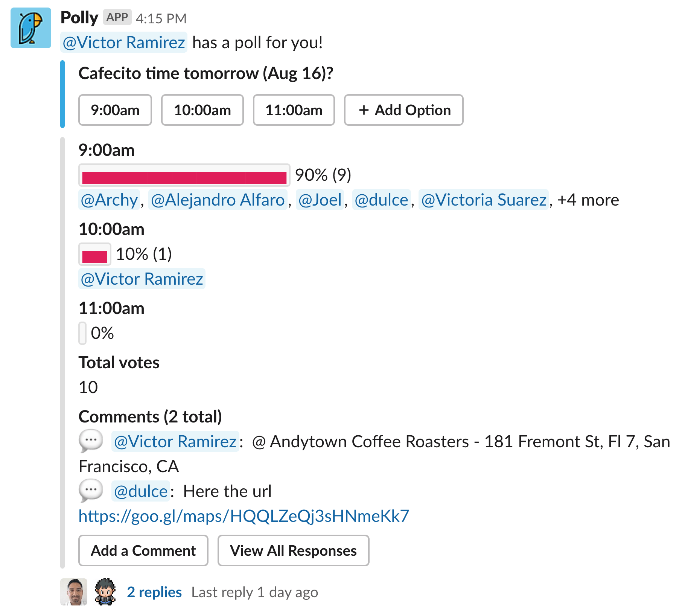Open the pixel-art avatar of second replier
The height and width of the screenshot is (616, 688).
tap(105, 592)
